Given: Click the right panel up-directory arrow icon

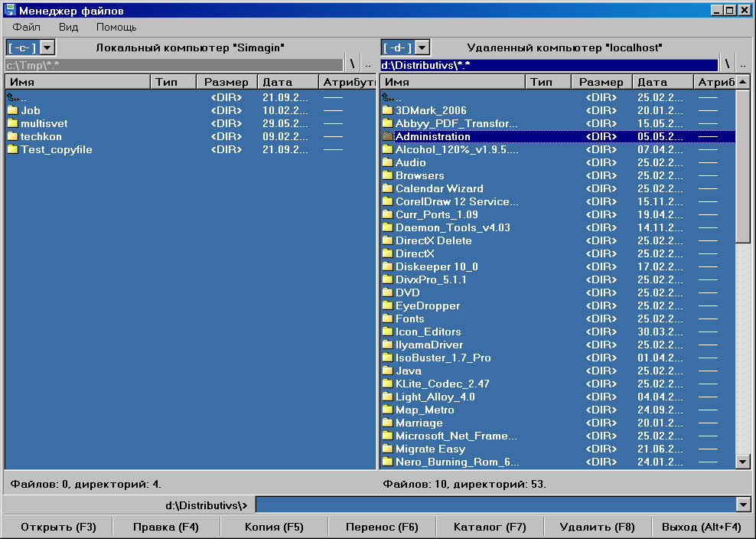Looking at the screenshot, I should (388, 97).
